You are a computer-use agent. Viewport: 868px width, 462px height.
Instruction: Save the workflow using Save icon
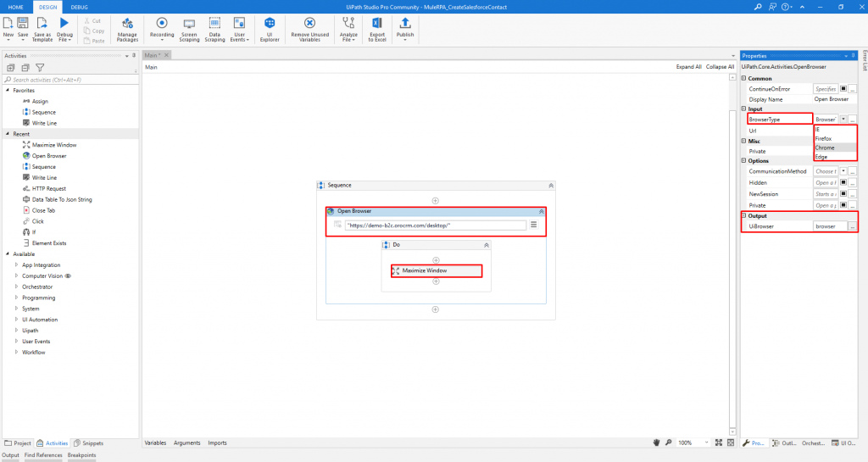pyautogui.click(x=23, y=23)
